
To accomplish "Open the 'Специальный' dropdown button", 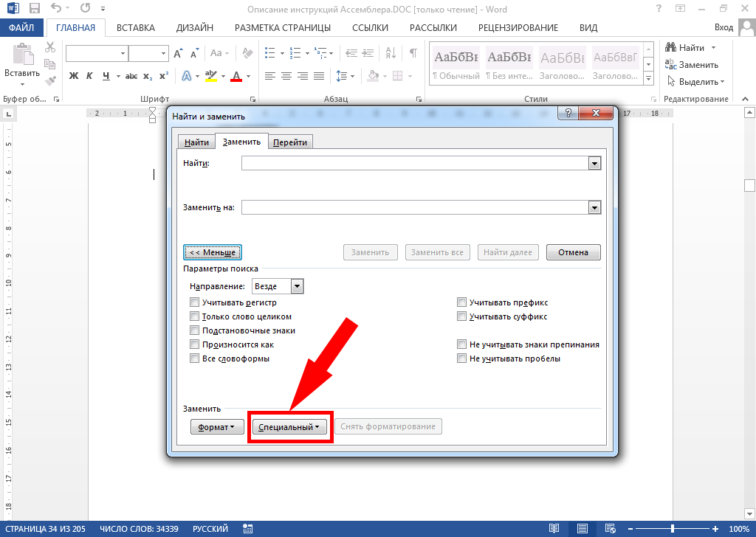I will 289,427.
